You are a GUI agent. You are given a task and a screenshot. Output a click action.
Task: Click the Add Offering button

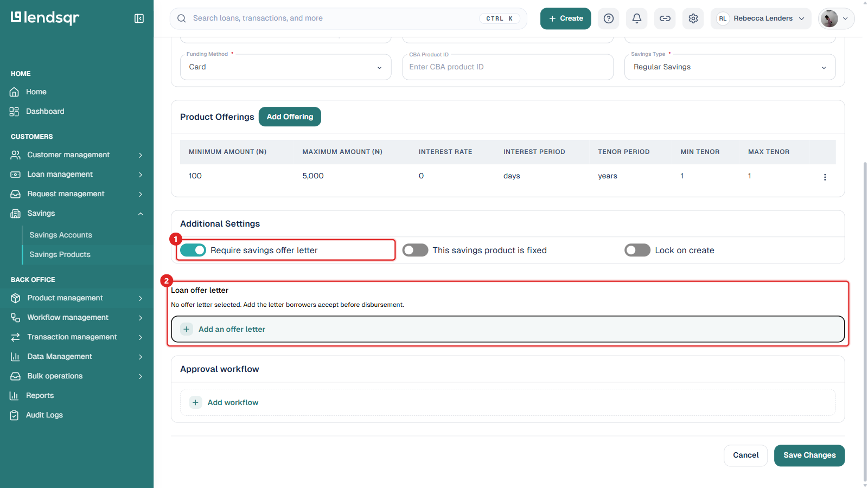290,117
